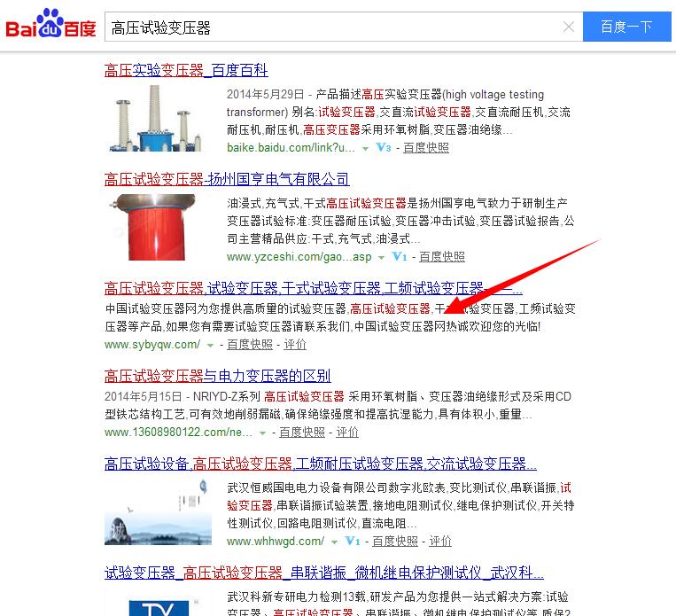Expand dropdown arrow after baike.baidu.com URL
The height and width of the screenshot is (616, 676).
pyautogui.click(x=366, y=149)
